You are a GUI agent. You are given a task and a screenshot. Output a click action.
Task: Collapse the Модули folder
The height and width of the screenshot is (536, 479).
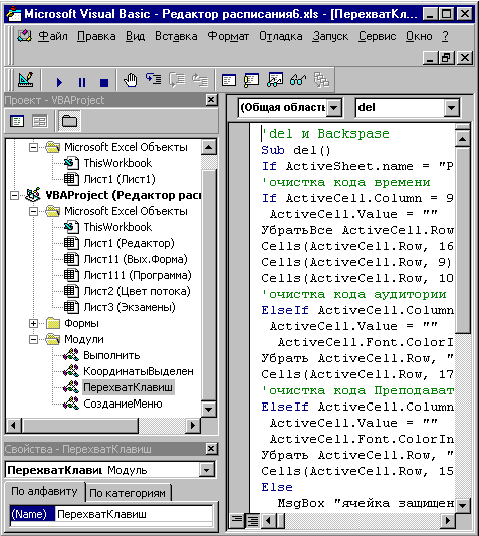(34, 339)
